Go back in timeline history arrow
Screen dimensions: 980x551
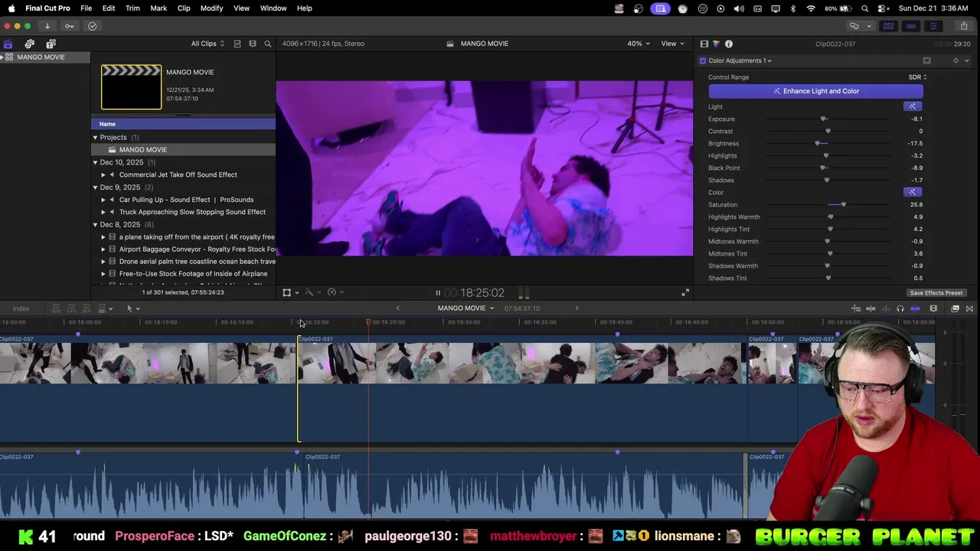397,308
